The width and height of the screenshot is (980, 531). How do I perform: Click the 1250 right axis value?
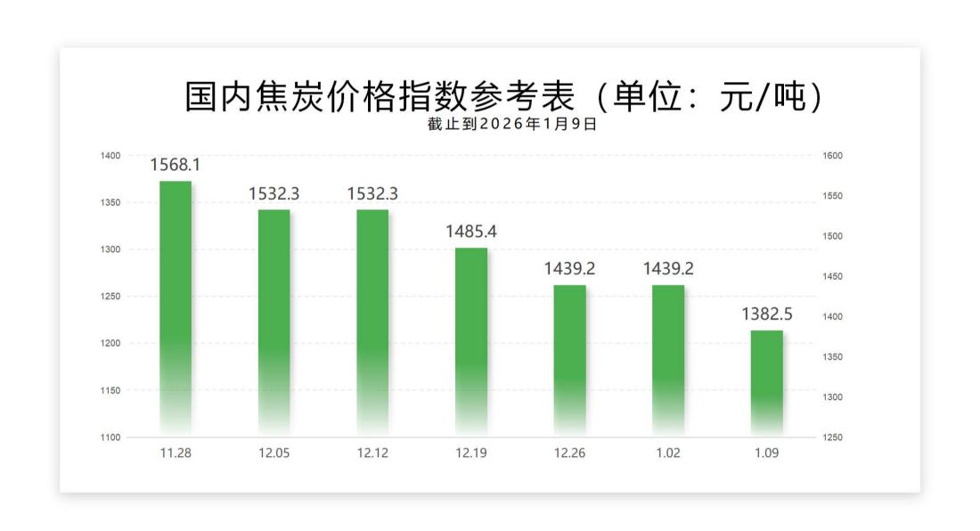click(x=832, y=437)
